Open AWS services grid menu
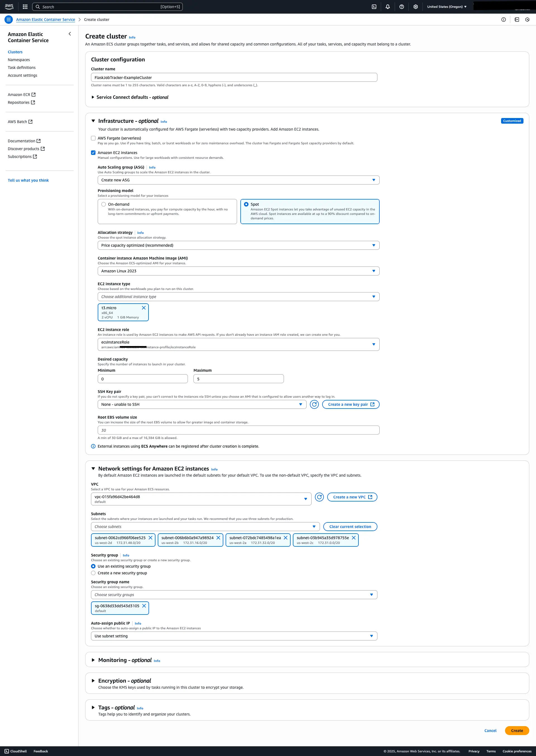Screen dimensions: 536x756 (x=25, y=7)
